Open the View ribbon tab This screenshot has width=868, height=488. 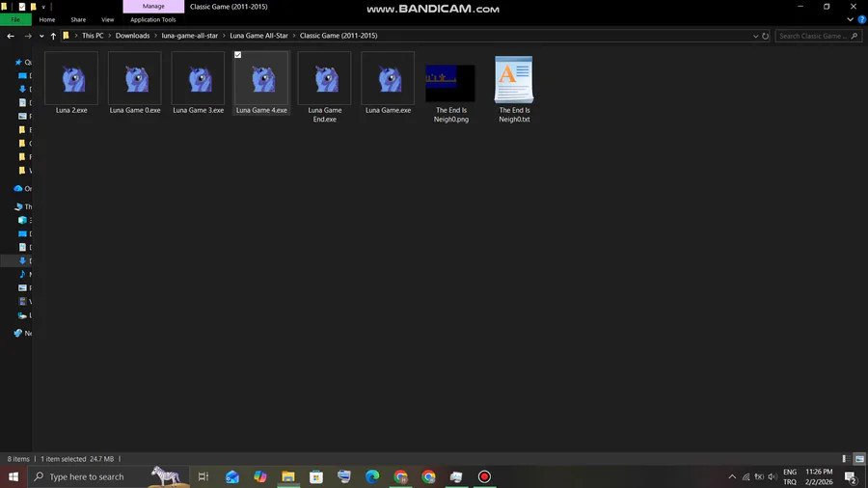107,19
